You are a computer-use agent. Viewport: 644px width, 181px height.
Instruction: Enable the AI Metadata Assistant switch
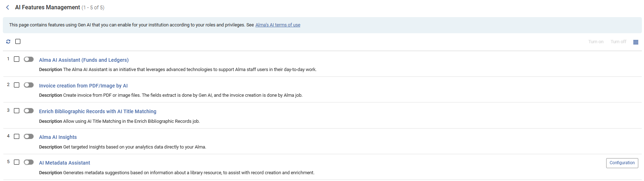29,162
